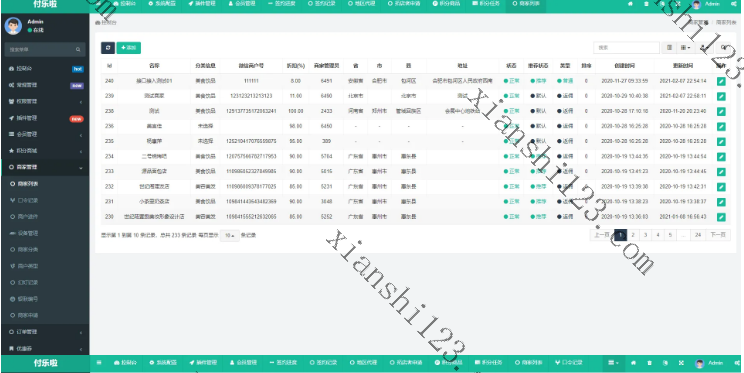Screen dimensions: 744x373
Task: Collapse the 商家管理 sidebar menu
Action: click(x=45, y=167)
